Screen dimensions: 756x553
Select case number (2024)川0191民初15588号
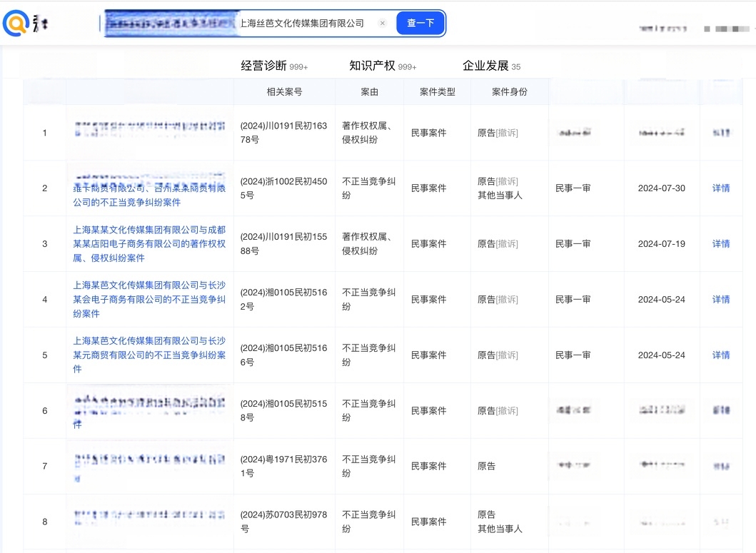[x=284, y=243]
